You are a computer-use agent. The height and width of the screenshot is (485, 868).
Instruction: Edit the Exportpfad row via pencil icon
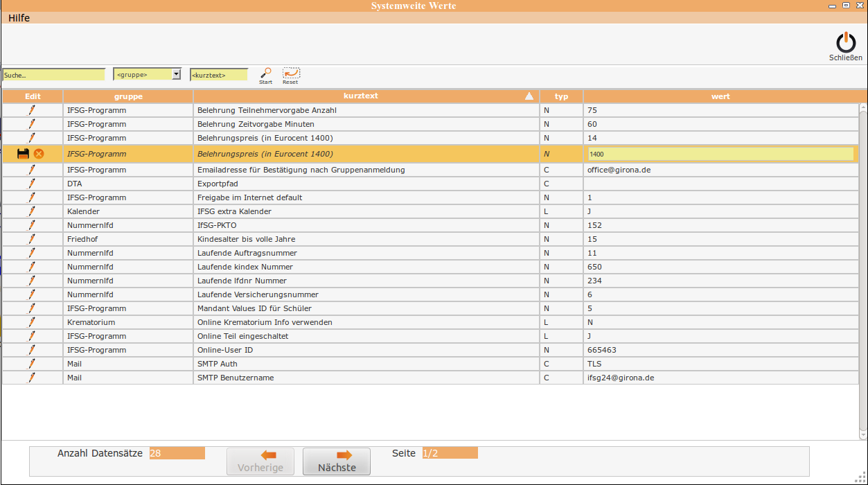pos(31,184)
